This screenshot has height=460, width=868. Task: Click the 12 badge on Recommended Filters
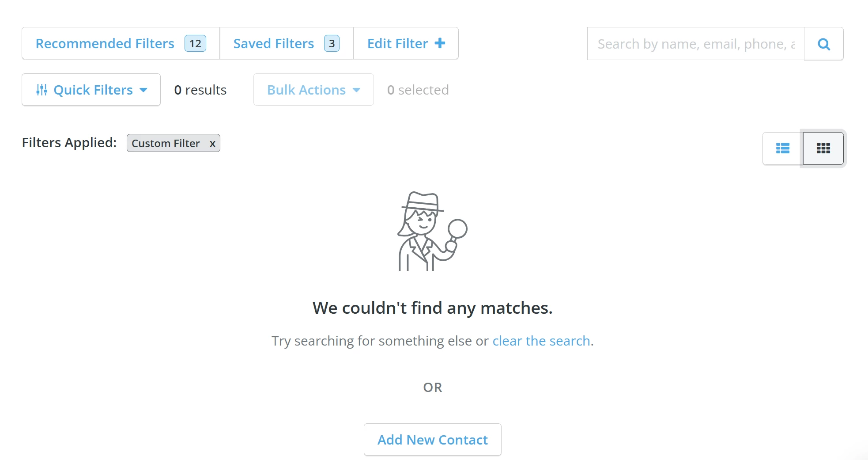pyautogui.click(x=195, y=43)
